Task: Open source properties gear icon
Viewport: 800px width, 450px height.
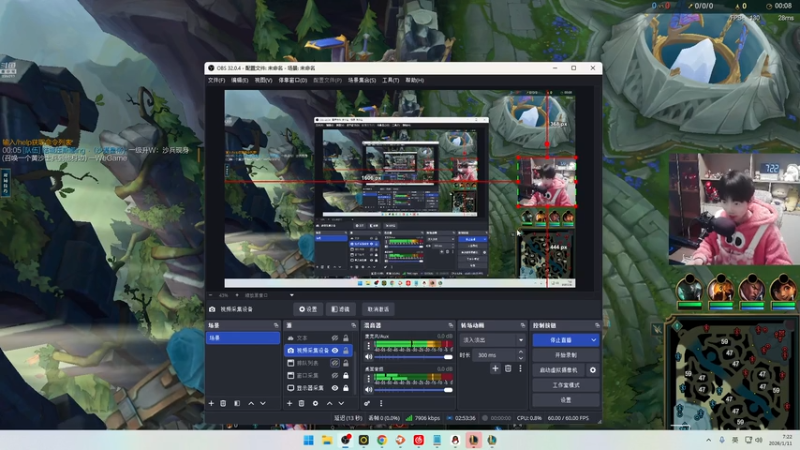Action: point(315,403)
